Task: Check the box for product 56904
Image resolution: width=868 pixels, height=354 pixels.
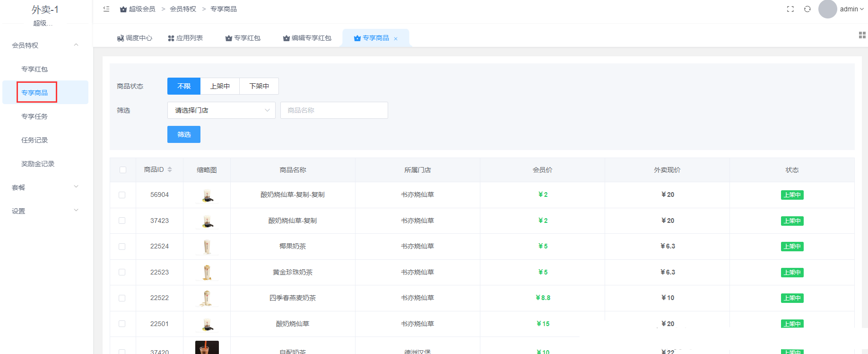Action: [x=122, y=195]
